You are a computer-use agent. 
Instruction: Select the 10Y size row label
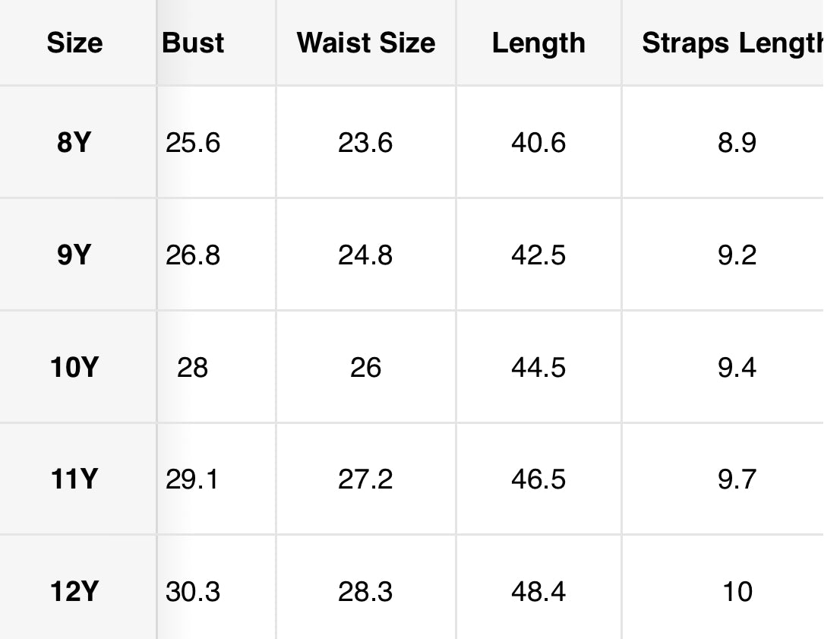coord(74,367)
